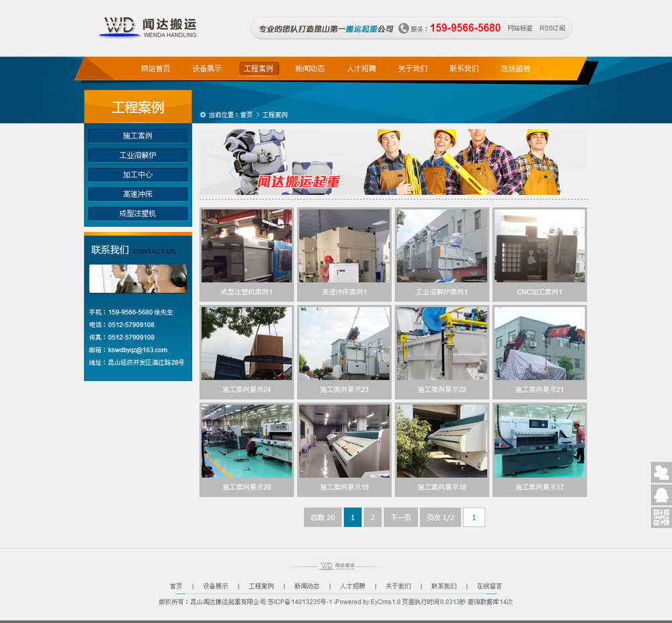Image resolution: width=672 pixels, height=623 pixels.
Task: Click the QQ penguin floating icon
Action: pos(661,495)
